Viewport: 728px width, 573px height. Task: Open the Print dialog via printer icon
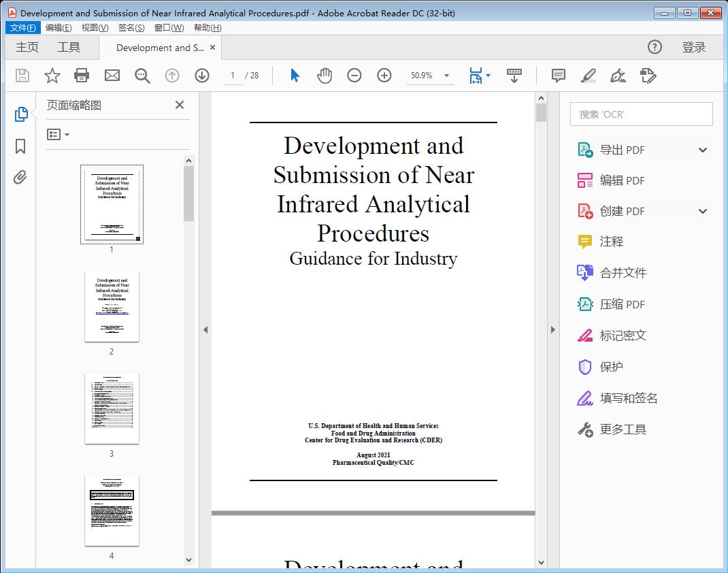82,76
